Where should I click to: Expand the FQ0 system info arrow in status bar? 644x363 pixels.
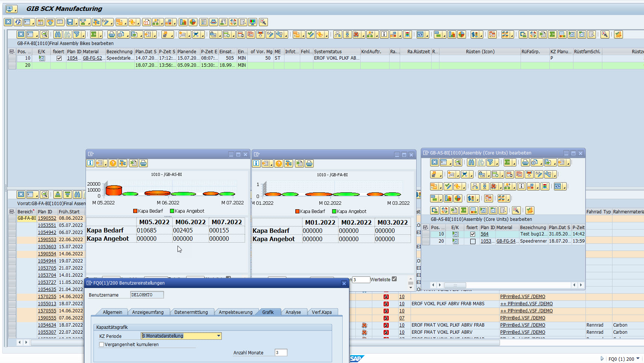638,358
